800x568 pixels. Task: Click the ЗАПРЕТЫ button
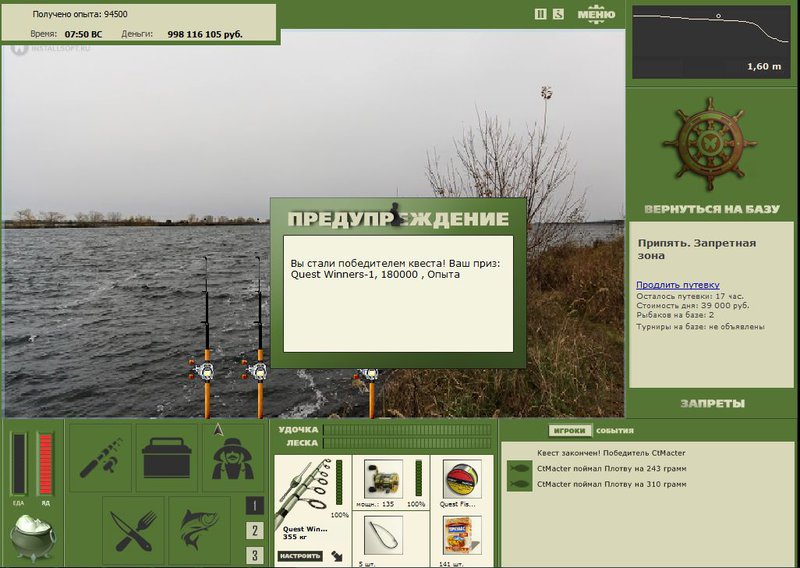click(x=712, y=404)
